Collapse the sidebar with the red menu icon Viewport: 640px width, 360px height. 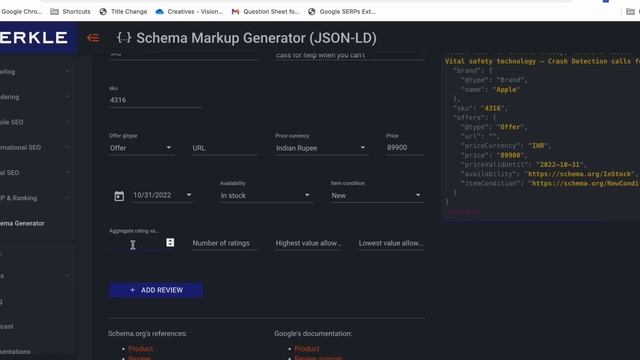[x=93, y=38]
